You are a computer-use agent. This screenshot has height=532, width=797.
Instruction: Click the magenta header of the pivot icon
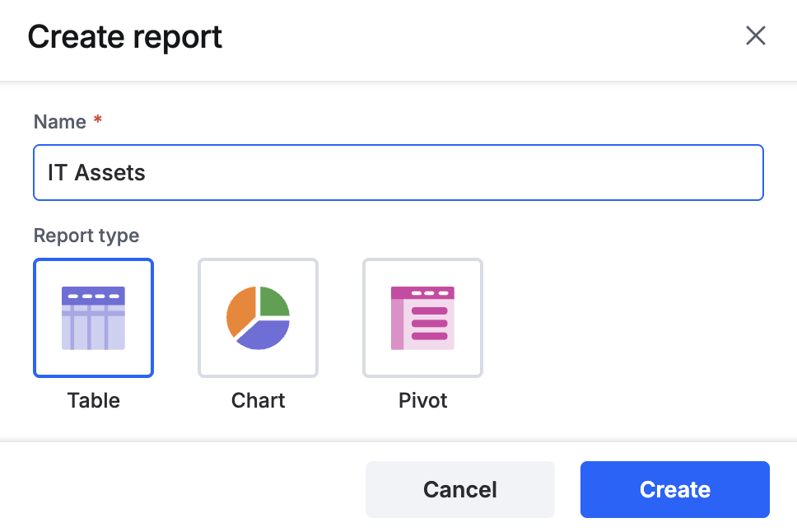coord(422,293)
